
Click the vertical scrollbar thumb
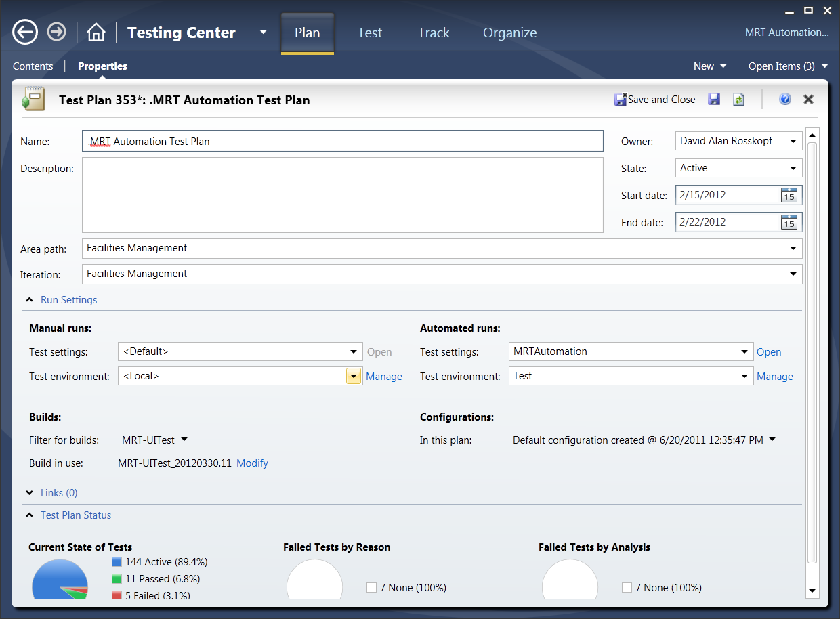coord(813,352)
